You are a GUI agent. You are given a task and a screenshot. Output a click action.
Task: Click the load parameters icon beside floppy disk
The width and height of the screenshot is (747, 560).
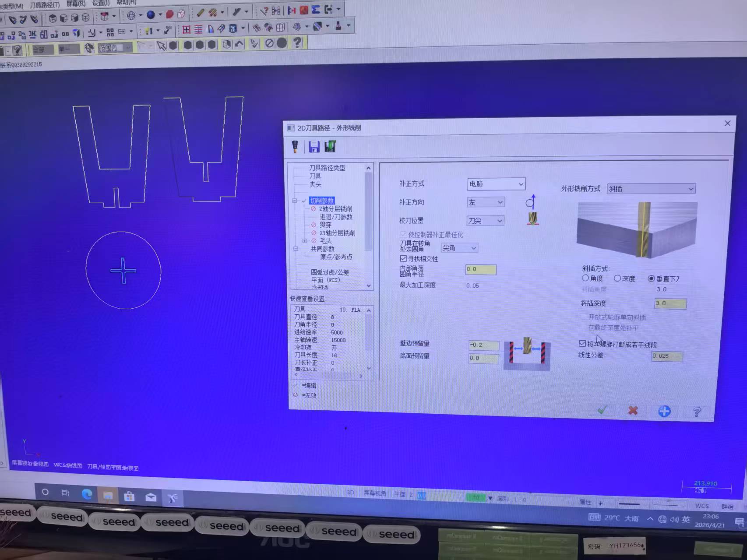[x=330, y=146]
